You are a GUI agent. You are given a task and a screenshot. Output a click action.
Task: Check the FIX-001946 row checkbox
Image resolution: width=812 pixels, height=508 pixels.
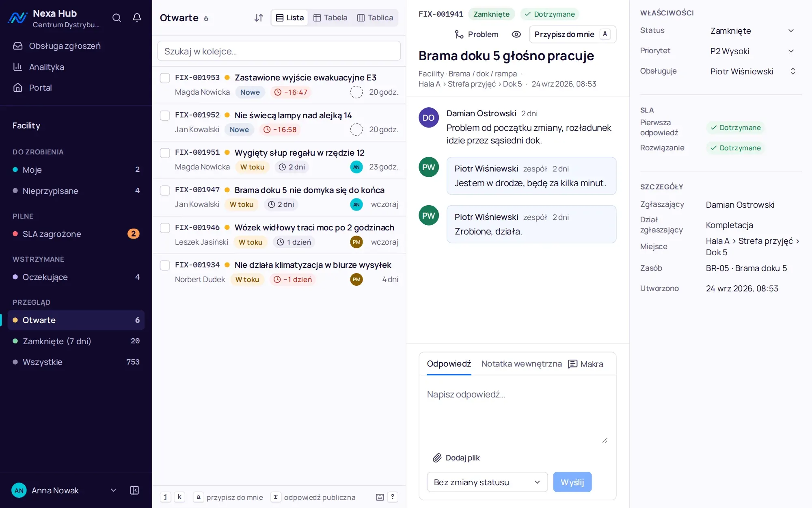(165, 228)
